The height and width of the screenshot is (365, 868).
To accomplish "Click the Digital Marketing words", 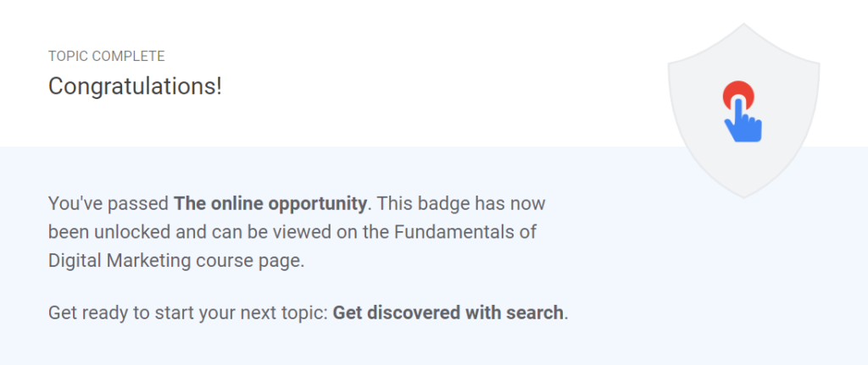I will click(x=120, y=261).
